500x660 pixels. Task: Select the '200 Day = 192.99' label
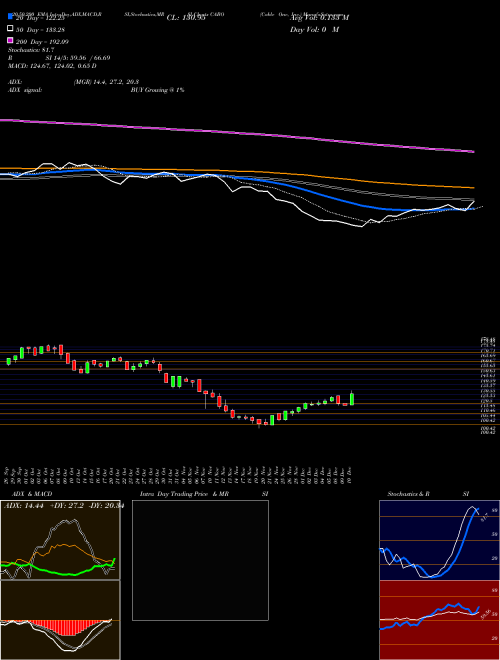42,42
